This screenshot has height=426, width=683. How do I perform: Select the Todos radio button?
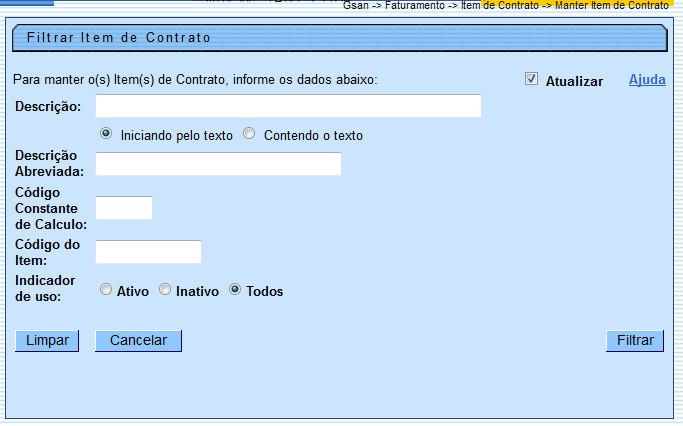(235, 290)
